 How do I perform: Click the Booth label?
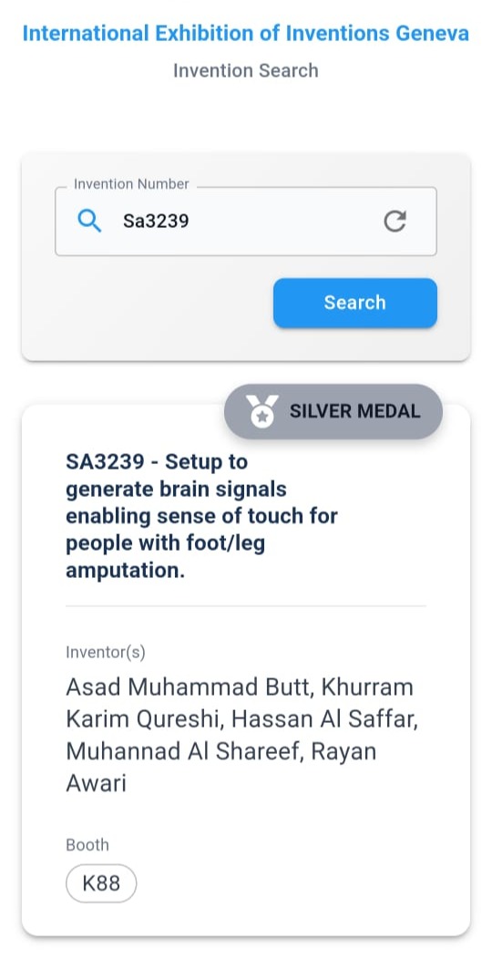87,845
